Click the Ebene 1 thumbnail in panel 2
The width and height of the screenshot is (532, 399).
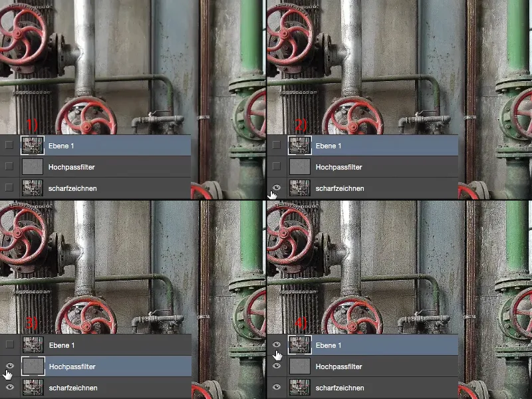[300, 145]
